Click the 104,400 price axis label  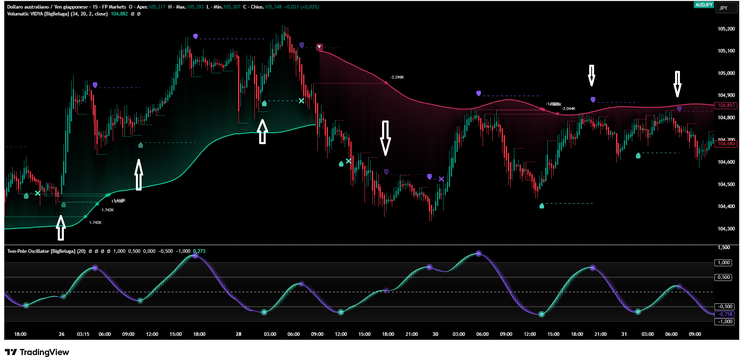pyautogui.click(x=726, y=207)
